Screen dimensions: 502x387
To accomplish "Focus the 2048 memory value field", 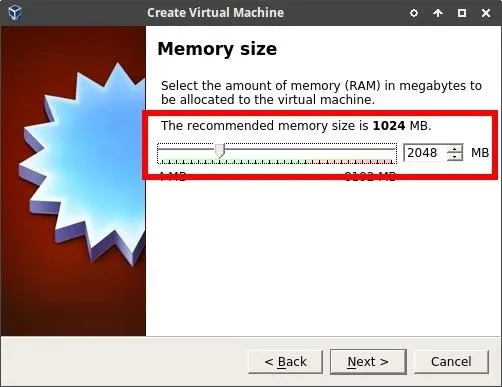I will tap(425, 153).
